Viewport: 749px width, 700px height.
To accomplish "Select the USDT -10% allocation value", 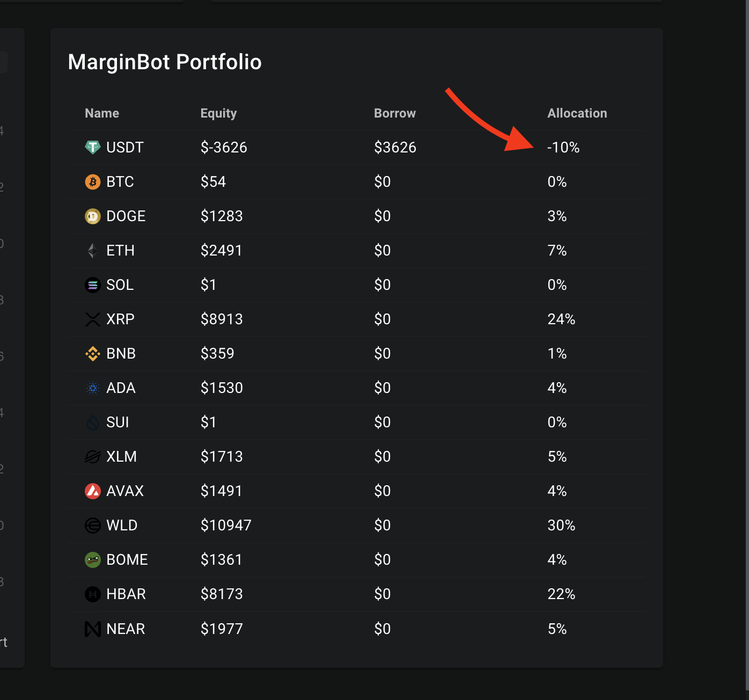I will pyautogui.click(x=563, y=147).
